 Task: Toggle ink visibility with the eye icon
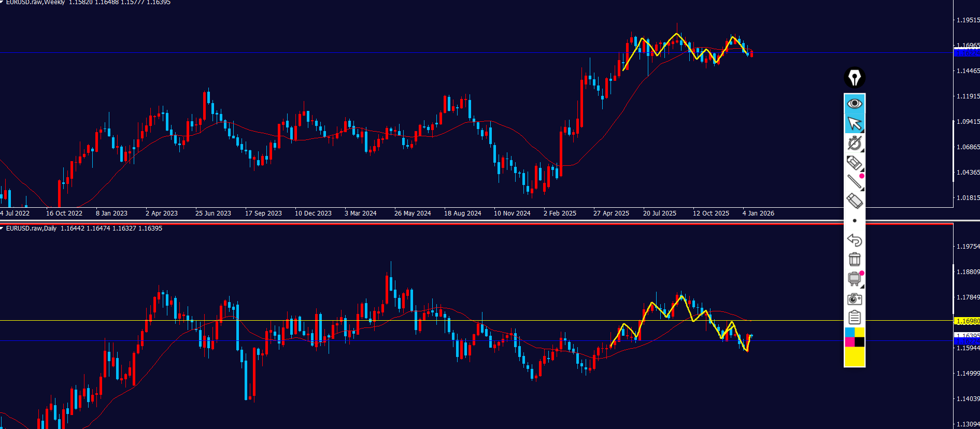854,104
